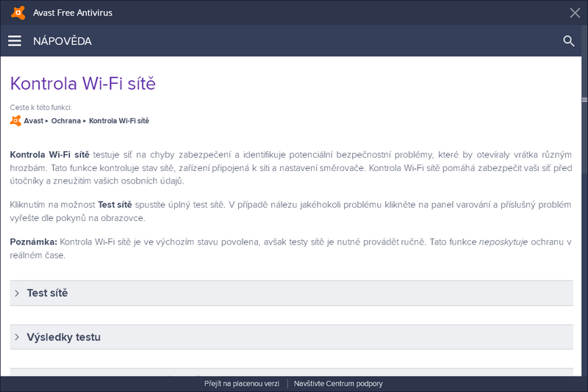
Task: Click the chevron next to Test sítě
Action: tap(17, 293)
